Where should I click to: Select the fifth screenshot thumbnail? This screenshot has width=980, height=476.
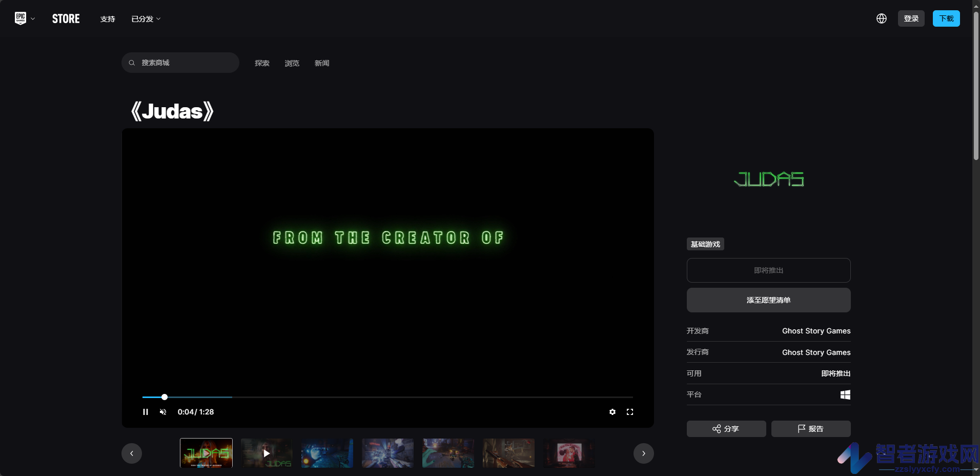coord(448,453)
